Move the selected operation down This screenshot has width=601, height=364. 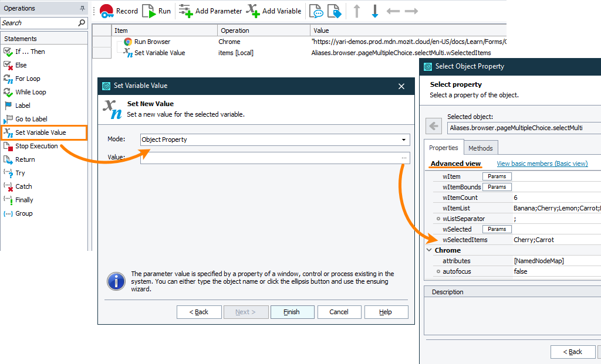375,11
